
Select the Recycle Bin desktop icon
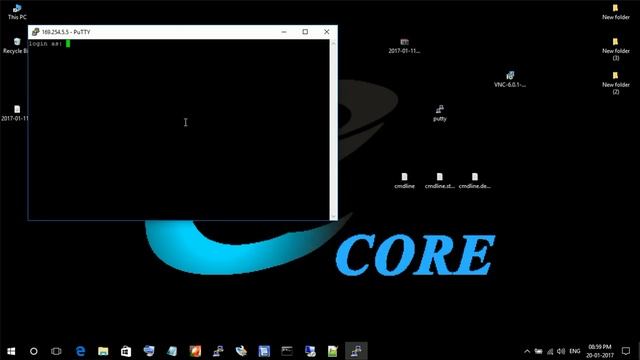coord(15,46)
